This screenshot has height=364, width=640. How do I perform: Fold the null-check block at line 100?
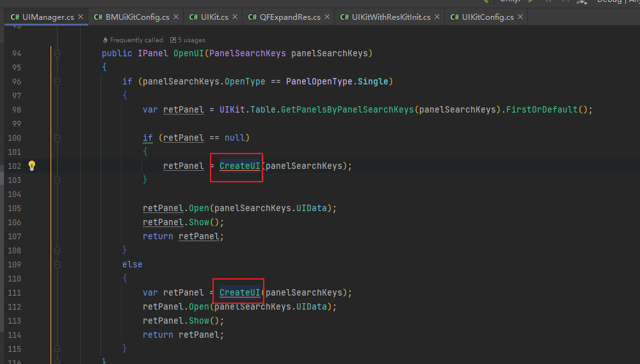(x=57, y=138)
